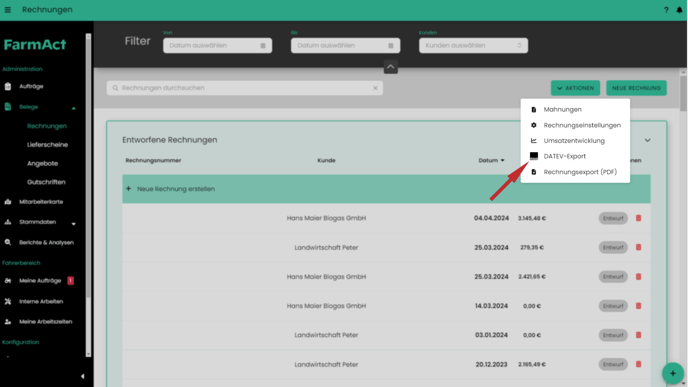This screenshot has height=387, width=688.
Task: Delete the 20.12.2023 draft invoice
Action: [x=638, y=364]
